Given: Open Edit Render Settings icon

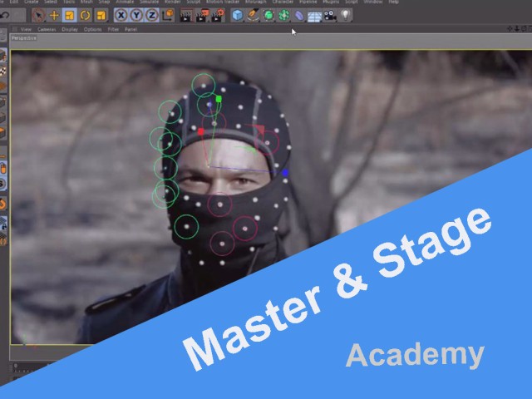Looking at the screenshot, I should (218, 15).
